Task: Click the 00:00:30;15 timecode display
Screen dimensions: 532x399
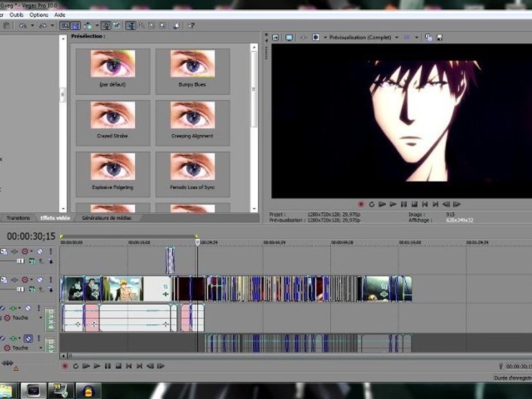Action: [x=31, y=236]
